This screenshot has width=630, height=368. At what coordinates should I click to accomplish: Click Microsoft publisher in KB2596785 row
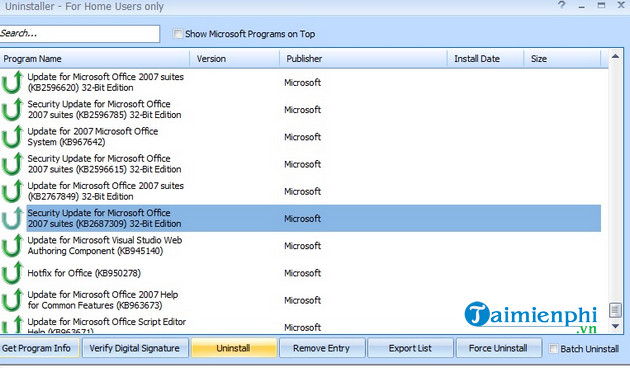coord(303,110)
